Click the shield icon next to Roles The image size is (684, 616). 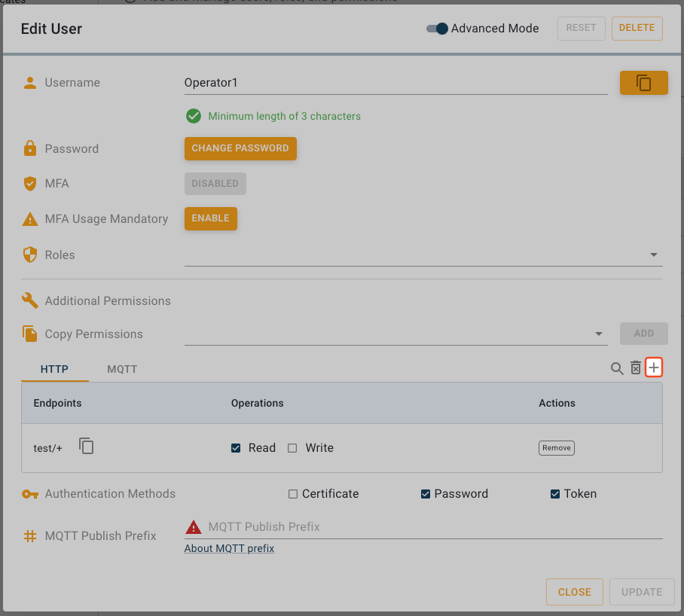(x=29, y=255)
